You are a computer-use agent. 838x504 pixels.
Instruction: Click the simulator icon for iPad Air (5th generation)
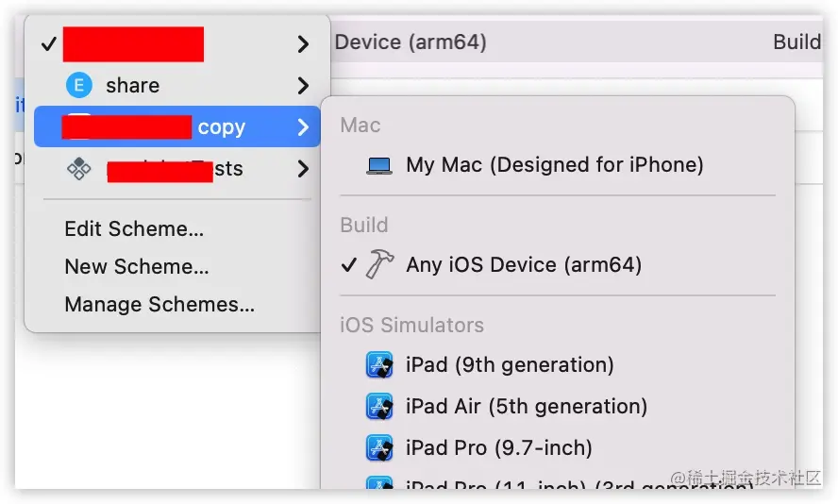[379, 406]
